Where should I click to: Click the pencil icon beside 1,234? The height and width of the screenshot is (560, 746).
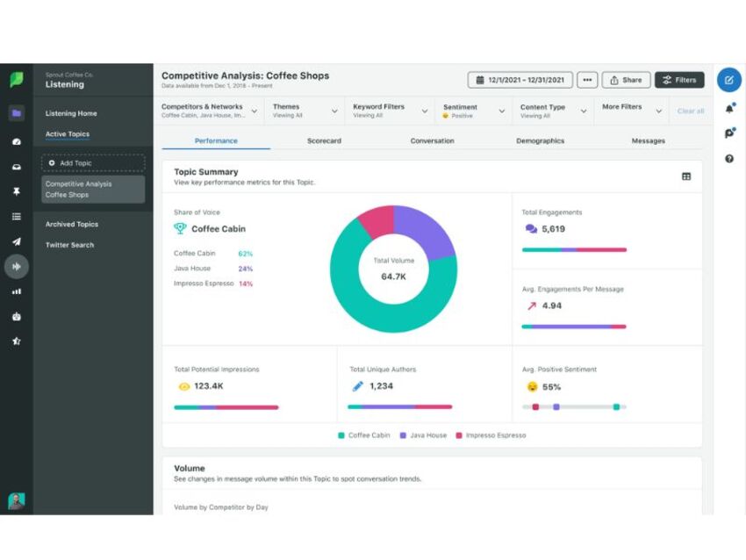(x=358, y=386)
